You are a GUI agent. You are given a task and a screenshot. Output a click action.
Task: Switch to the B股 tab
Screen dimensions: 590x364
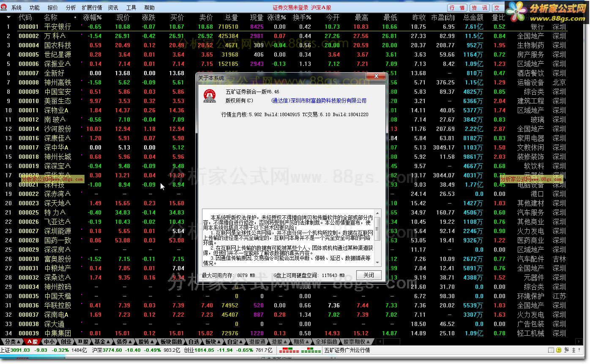coord(83,342)
